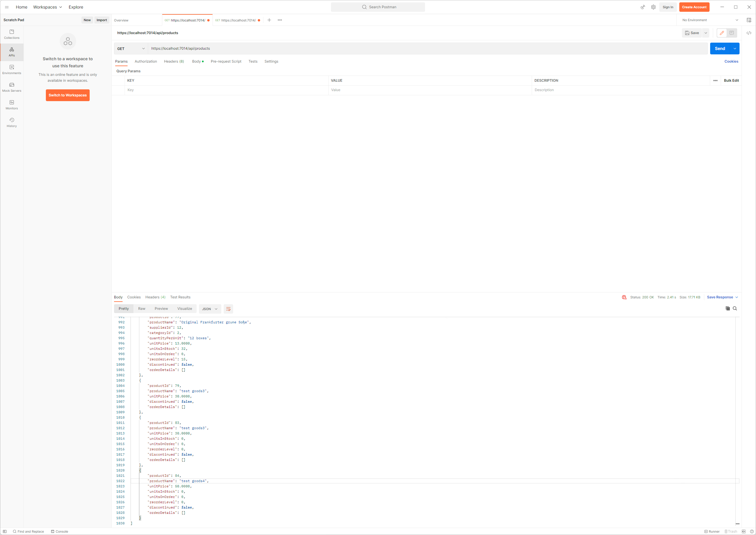This screenshot has height=535, width=756.
Task: Click the Send button
Action: click(720, 49)
